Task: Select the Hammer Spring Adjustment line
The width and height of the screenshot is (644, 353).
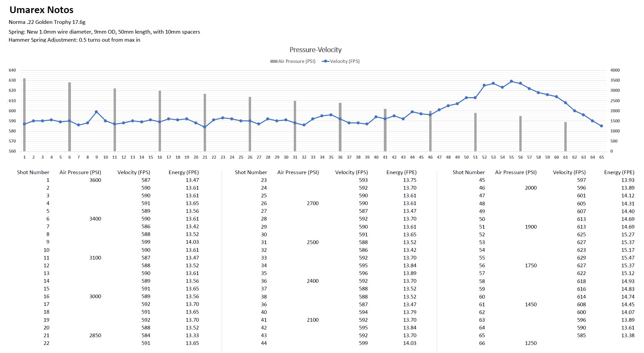Action: tap(74, 40)
